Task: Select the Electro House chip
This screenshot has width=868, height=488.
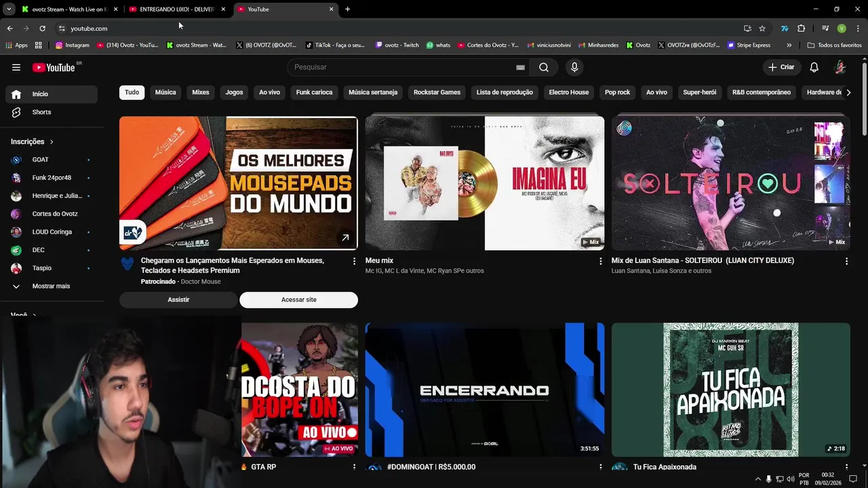Action: pyautogui.click(x=569, y=92)
